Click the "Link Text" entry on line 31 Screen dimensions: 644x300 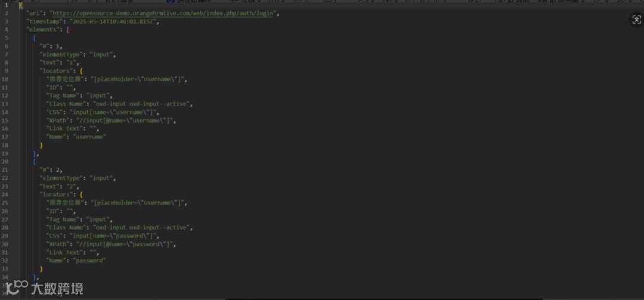[x=73, y=252]
